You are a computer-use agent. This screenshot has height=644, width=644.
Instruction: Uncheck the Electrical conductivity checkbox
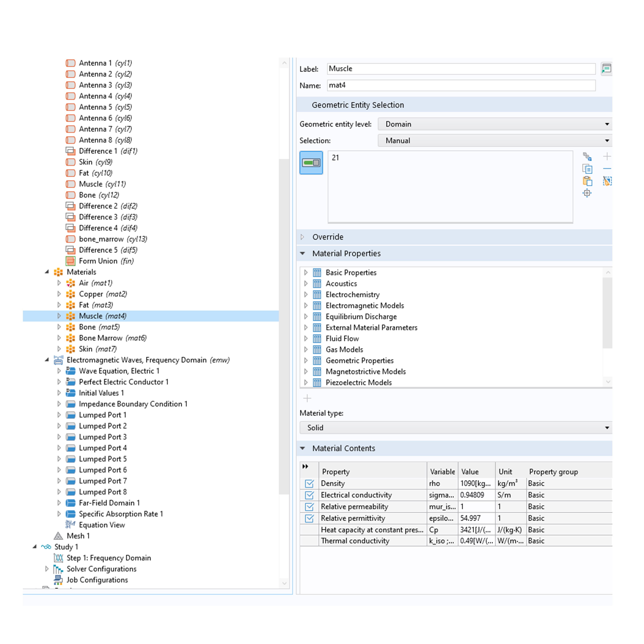pos(309,495)
